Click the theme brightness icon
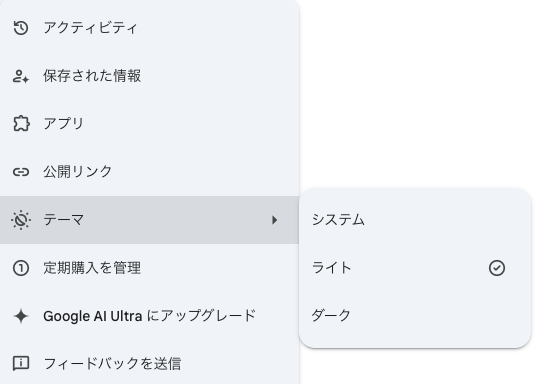Viewport: 553px width, 384px height. (21, 220)
